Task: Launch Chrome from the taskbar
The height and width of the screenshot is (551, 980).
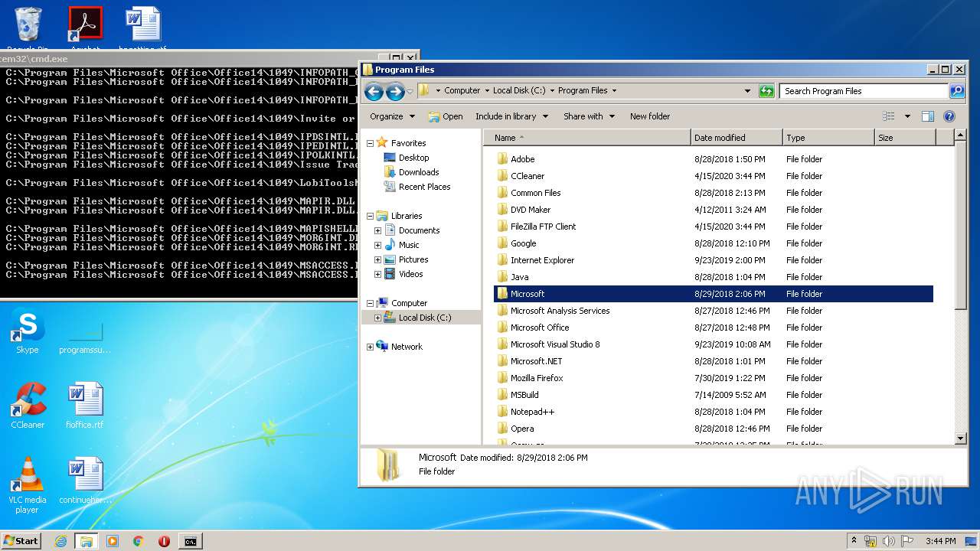Action: [x=138, y=541]
